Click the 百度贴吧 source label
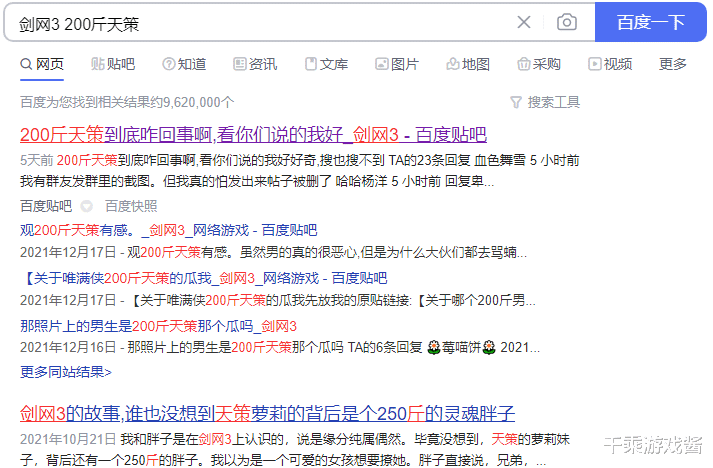Viewport: 713px width, 468px height. [46, 206]
